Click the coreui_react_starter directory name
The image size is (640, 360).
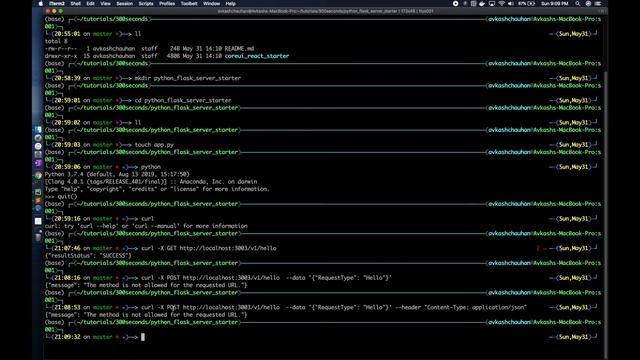[x=257, y=56]
